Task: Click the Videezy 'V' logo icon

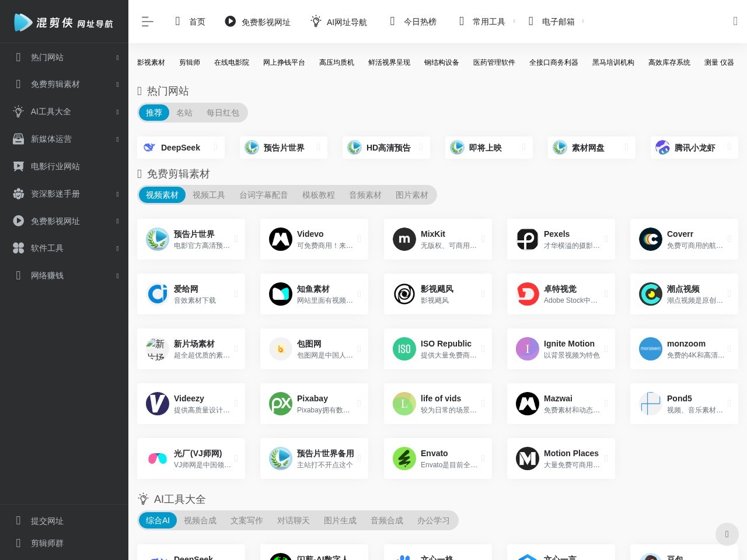Action: 158,404
